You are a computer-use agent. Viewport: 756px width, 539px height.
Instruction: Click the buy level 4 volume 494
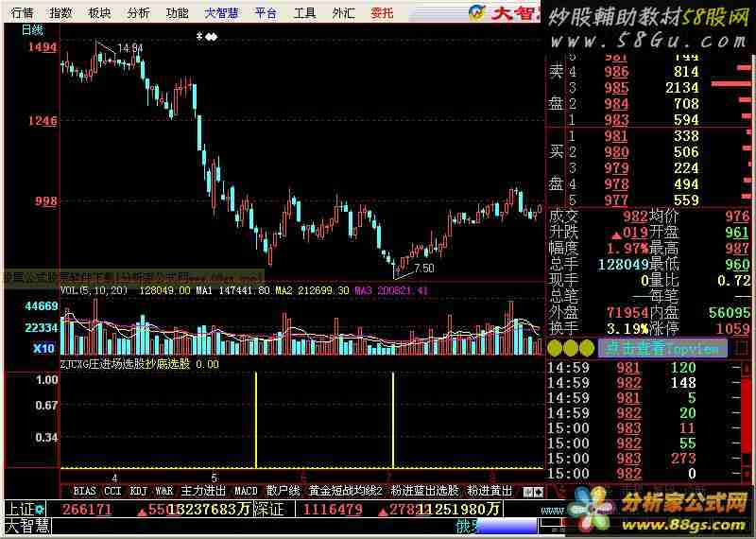[x=686, y=183]
